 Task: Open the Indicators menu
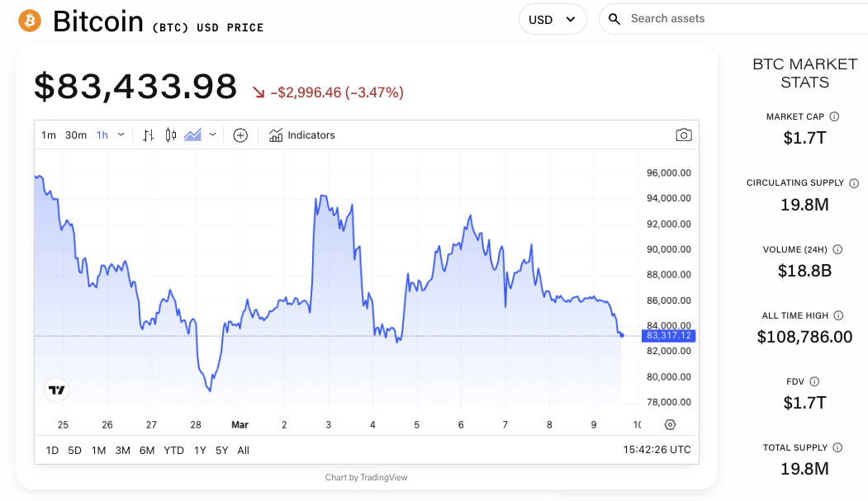[302, 135]
